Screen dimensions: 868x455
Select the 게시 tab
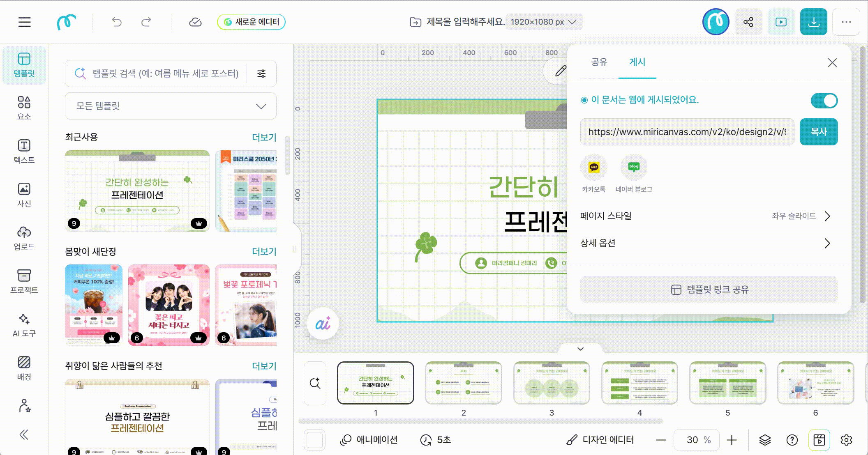tap(637, 62)
